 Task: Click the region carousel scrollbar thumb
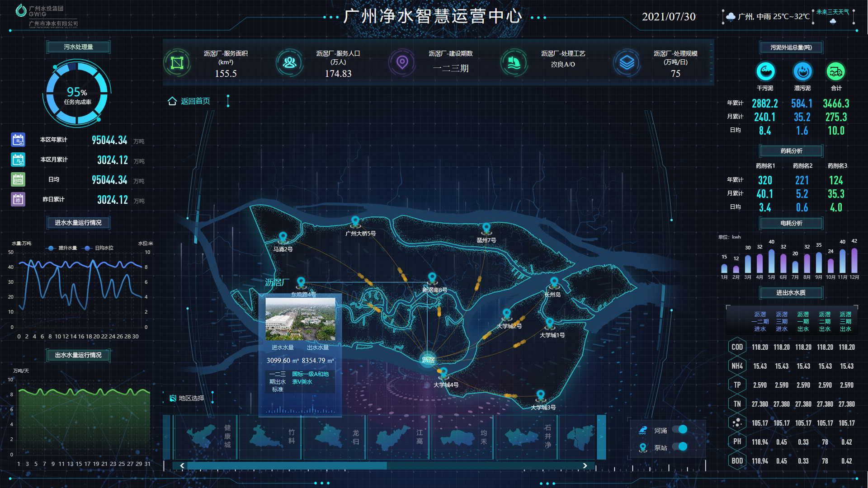coord(287,465)
